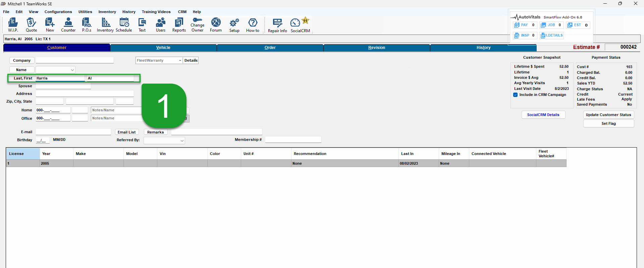Image resolution: width=644 pixels, height=268 pixels.
Task: Click AutoVitals EST button
Action: point(578,25)
